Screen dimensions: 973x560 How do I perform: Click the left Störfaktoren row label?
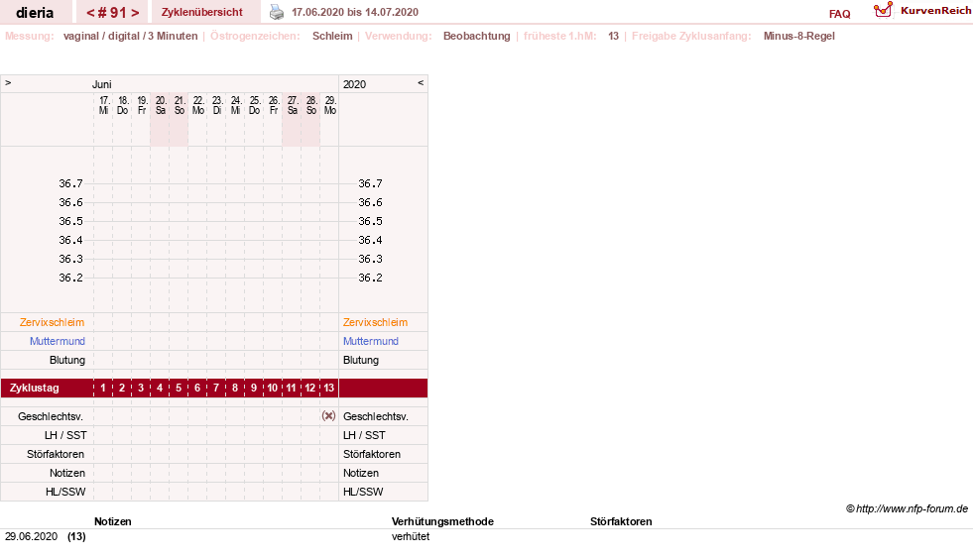(x=56, y=454)
